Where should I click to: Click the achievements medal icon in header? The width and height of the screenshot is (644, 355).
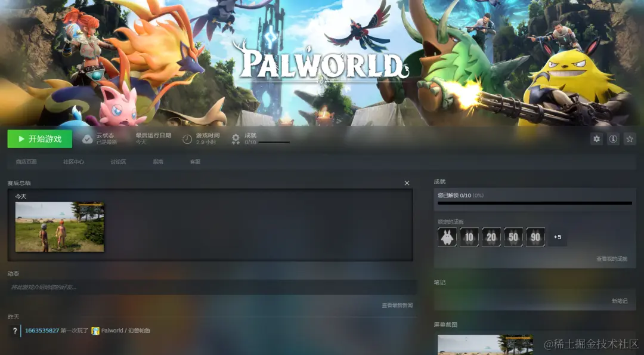(x=236, y=139)
